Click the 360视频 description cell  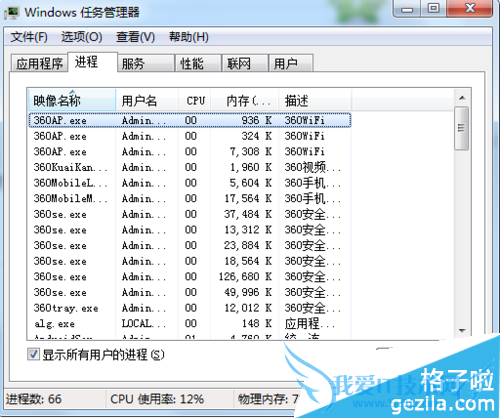(x=312, y=167)
